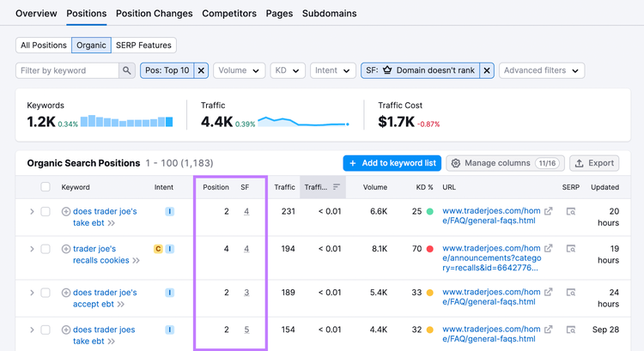Click Add to keyword list button
The image size is (644, 351).
coord(392,163)
